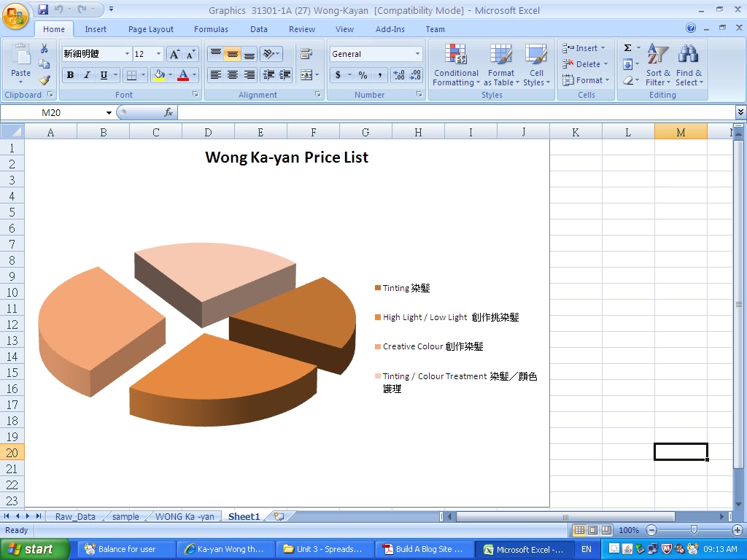This screenshot has width=747, height=560.
Task: Open the Fill Color dropdown arrow
Action: click(170, 75)
